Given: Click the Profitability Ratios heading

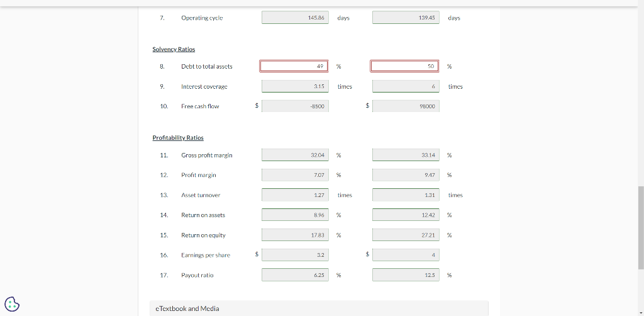Looking at the screenshot, I should pyautogui.click(x=178, y=138).
